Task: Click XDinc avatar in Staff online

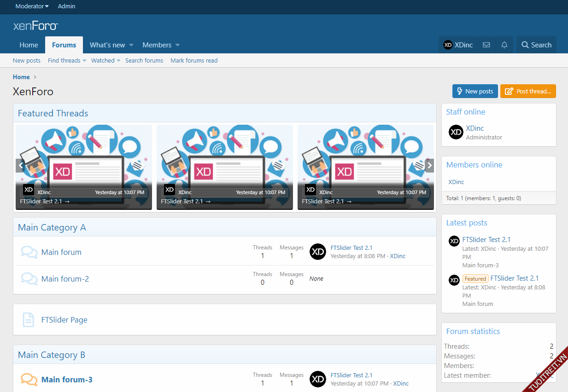Action: [x=456, y=132]
